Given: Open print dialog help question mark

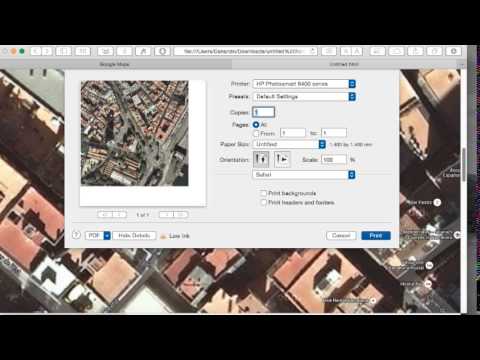Looking at the screenshot, I should (76, 235).
